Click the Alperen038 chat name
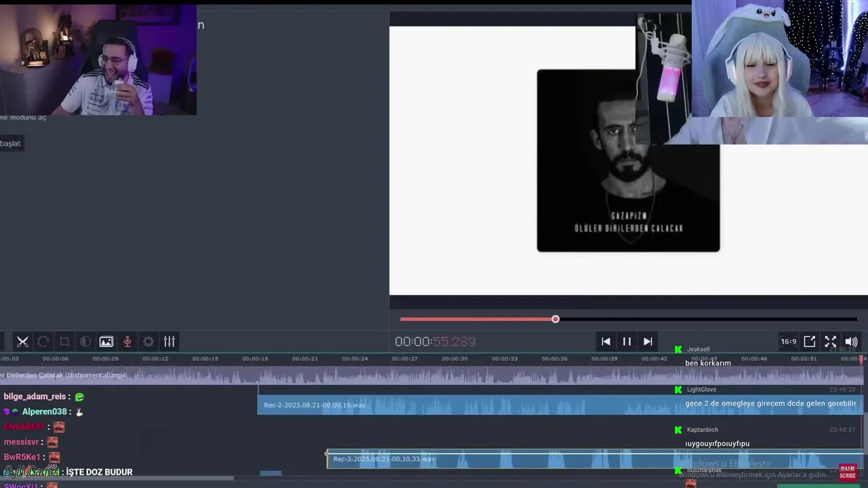Viewport: 868px width, 488px height. pyautogui.click(x=44, y=411)
